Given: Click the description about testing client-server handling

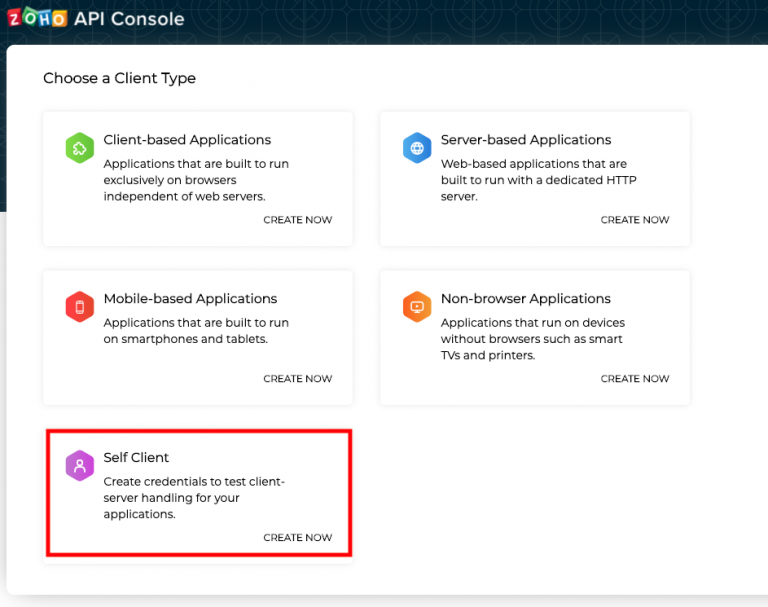Looking at the screenshot, I should point(194,497).
